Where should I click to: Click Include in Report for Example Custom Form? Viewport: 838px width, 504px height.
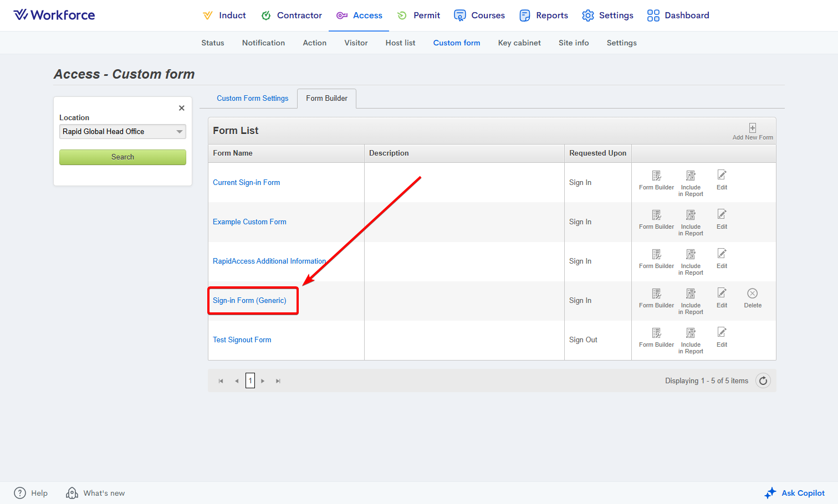click(691, 215)
